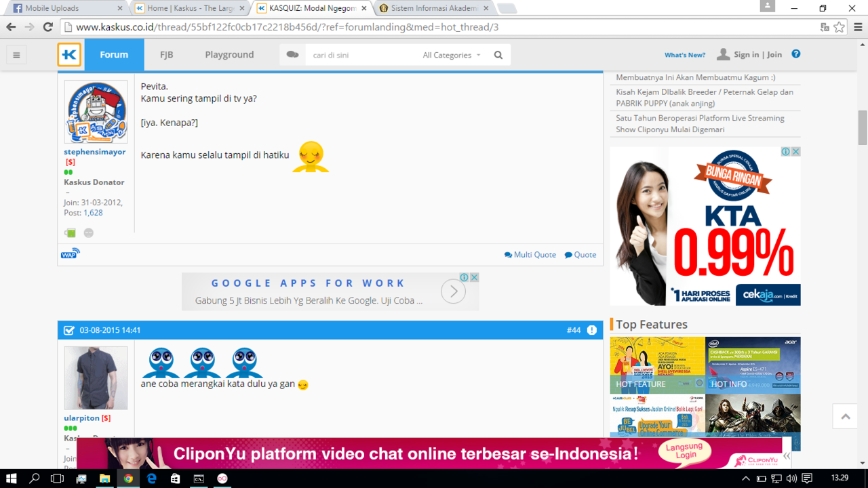Open the hamburger menu next to Kaskus logo

(x=16, y=55)
